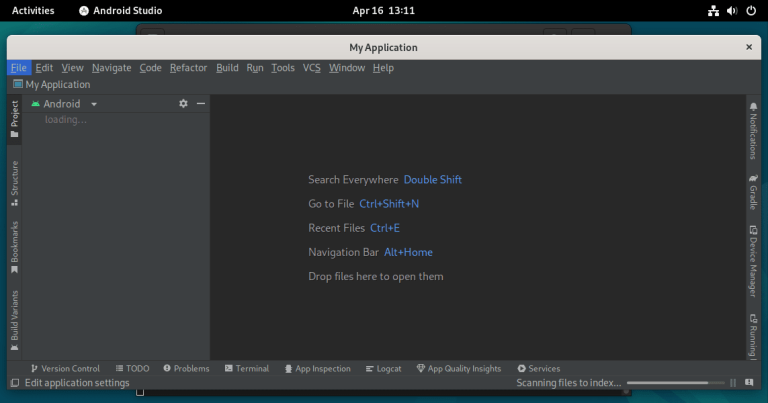The width and height of the screenshot is (768, 403).
Task: Click the Edit application settings status text
Action: (x=77, y=383)
